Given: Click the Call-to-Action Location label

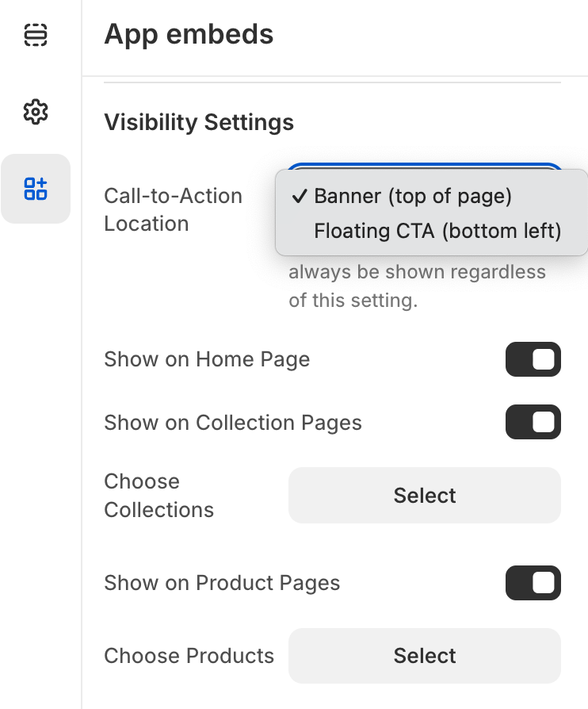Looking at the screenshot, I should 173,209.
